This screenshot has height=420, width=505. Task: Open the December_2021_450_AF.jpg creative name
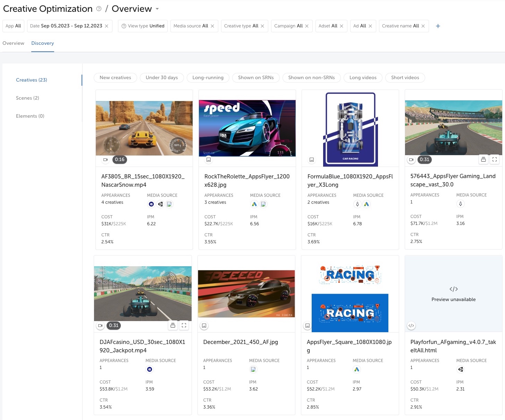pyautogui.click(x=241, y=342)
